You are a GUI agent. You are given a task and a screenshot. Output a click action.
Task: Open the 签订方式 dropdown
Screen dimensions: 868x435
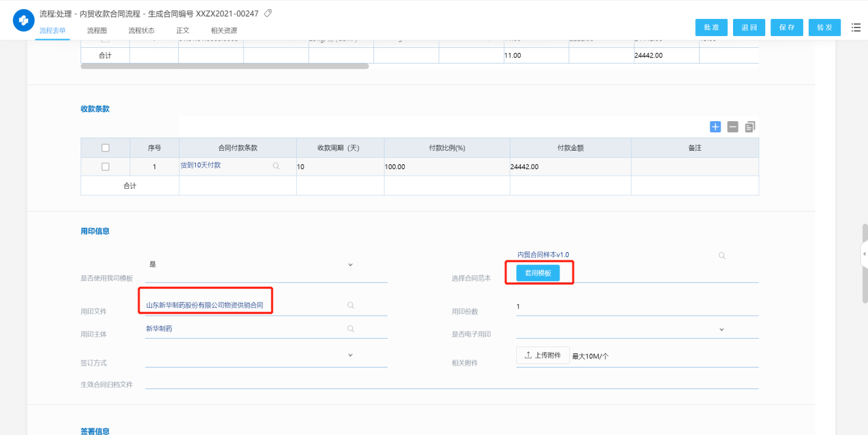tap(350, 355)
